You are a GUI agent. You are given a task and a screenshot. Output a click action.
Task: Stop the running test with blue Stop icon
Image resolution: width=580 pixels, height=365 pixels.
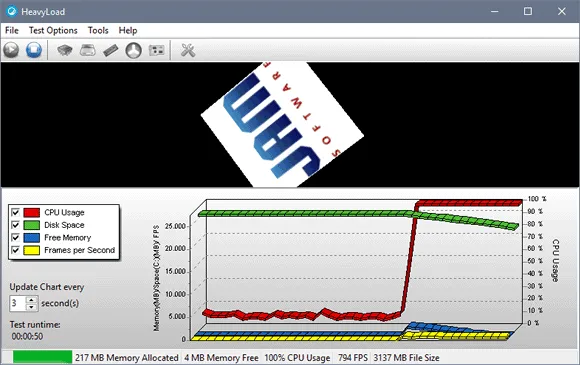34,50
